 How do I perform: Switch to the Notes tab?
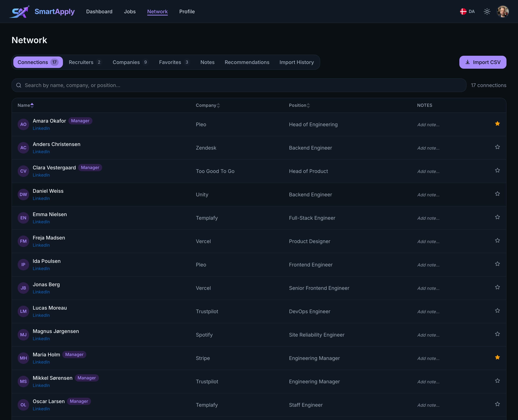207,62
